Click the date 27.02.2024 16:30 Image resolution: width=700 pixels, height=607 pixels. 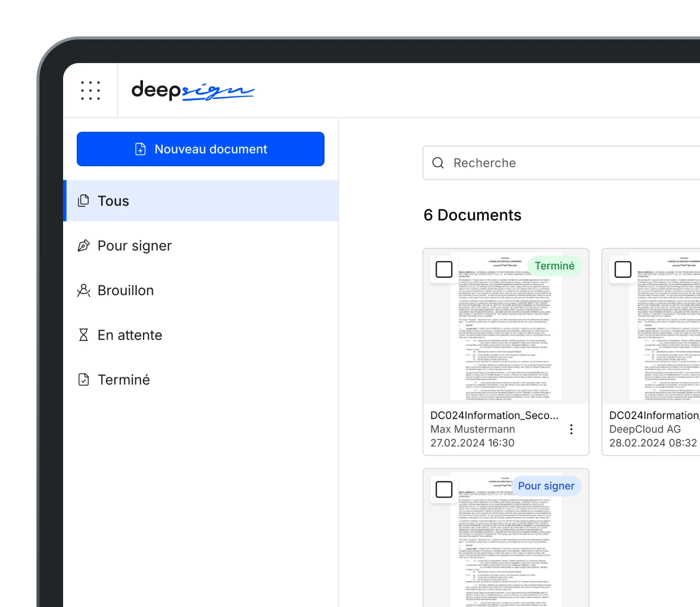tap(473, 443)
